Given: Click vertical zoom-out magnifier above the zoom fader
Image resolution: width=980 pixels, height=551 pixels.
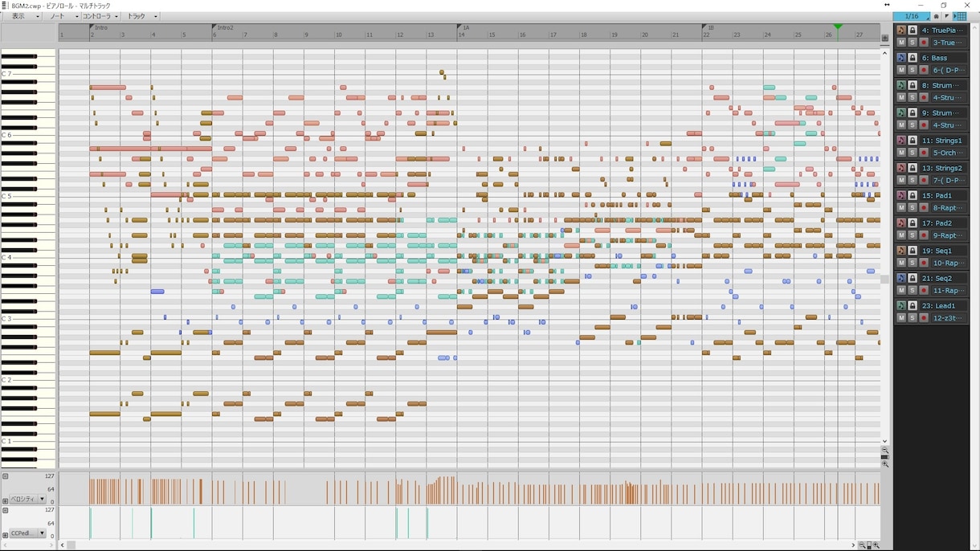Looking at the screenshot, I should 885,451.
